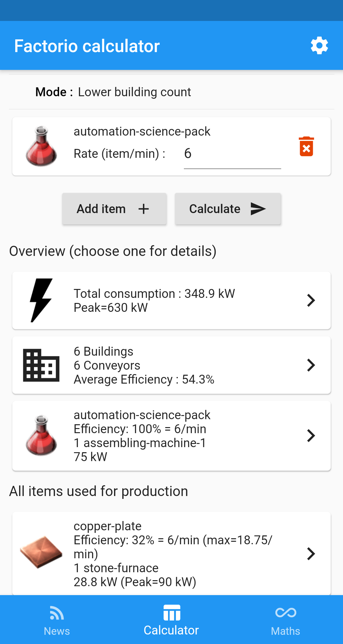This screenshot has width=343, height=644.
Task: Open settings via the gear icon
Action: [319, 45]
